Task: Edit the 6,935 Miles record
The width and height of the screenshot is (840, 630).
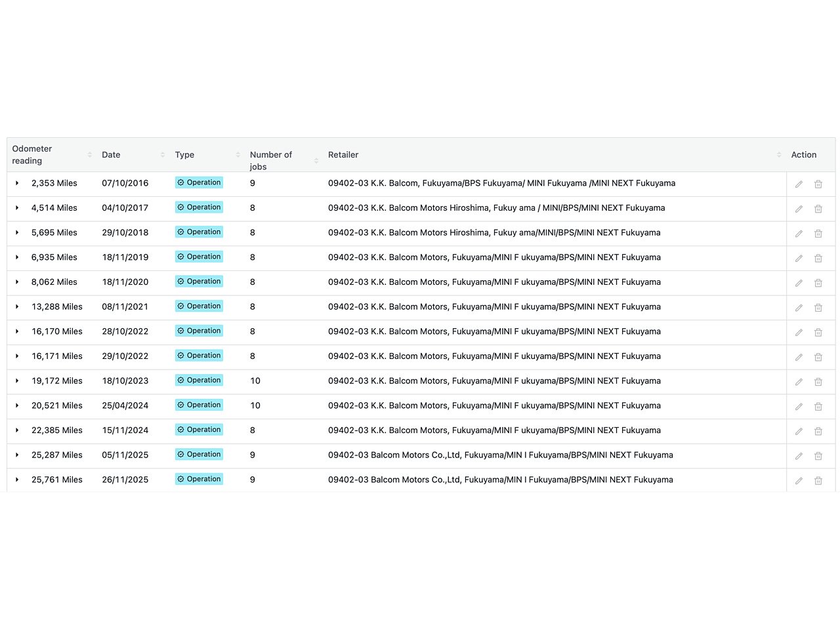Action: pyautogui.click(x=799, y=259)
